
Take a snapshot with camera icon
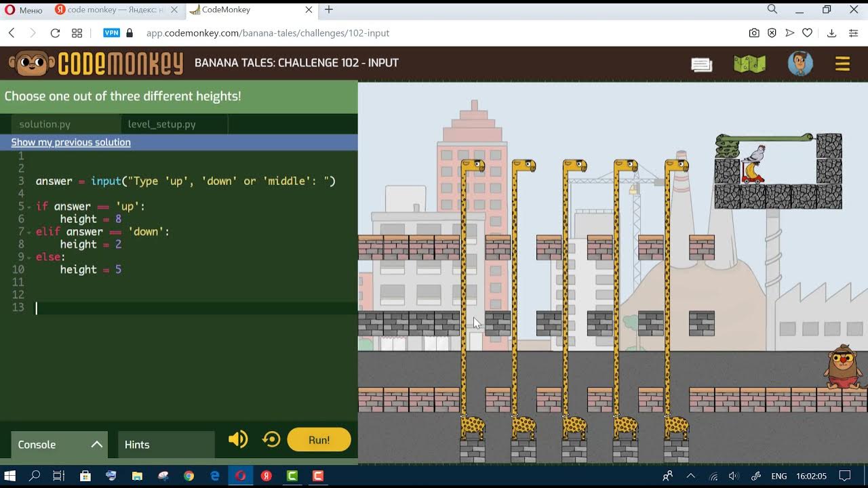(754, 33)
